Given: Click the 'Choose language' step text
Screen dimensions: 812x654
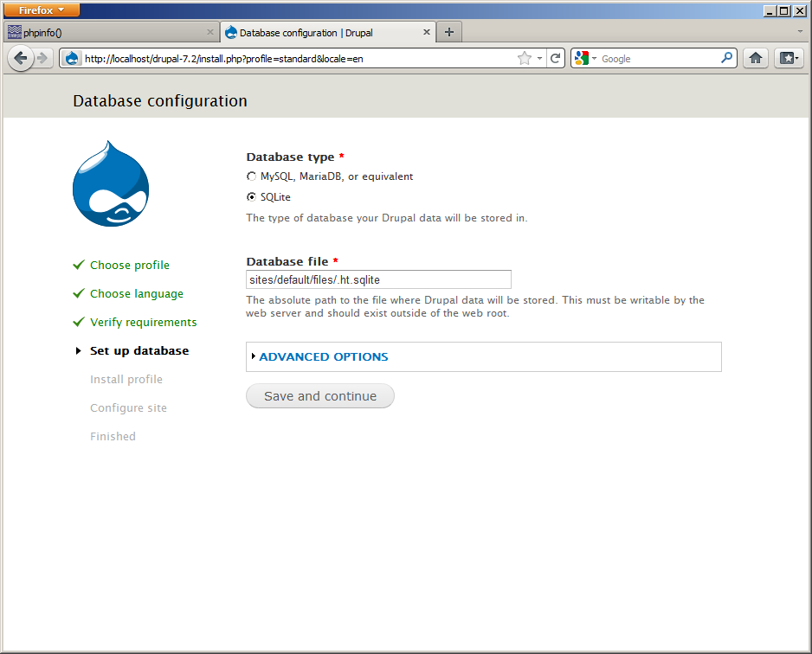Looking at the screenshot, I should pyautogui.click(x=137, y=293).
